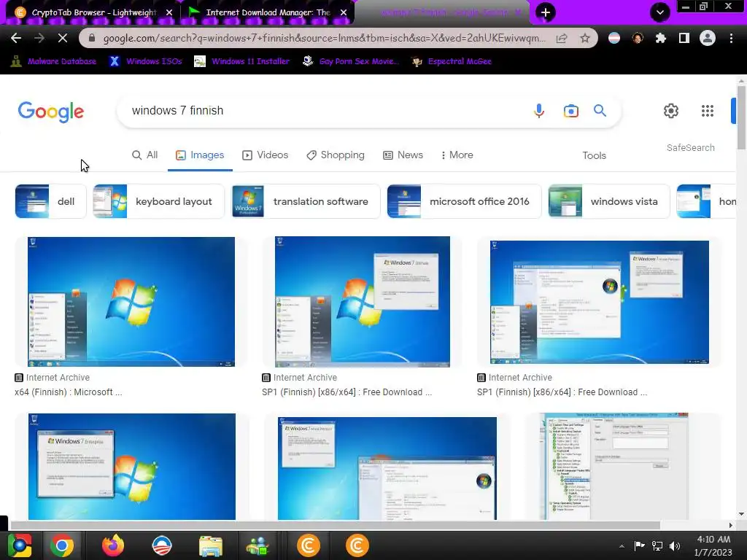Viewport: 747px width, 560px height.
Task: Search by image with the camera icon
Action: click(570, 111)
